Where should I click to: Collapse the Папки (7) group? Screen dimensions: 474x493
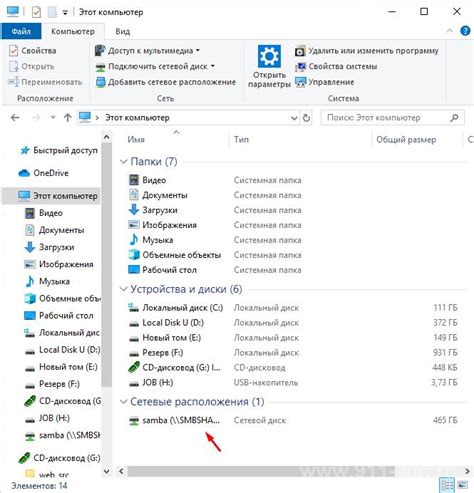click(123, 162)
